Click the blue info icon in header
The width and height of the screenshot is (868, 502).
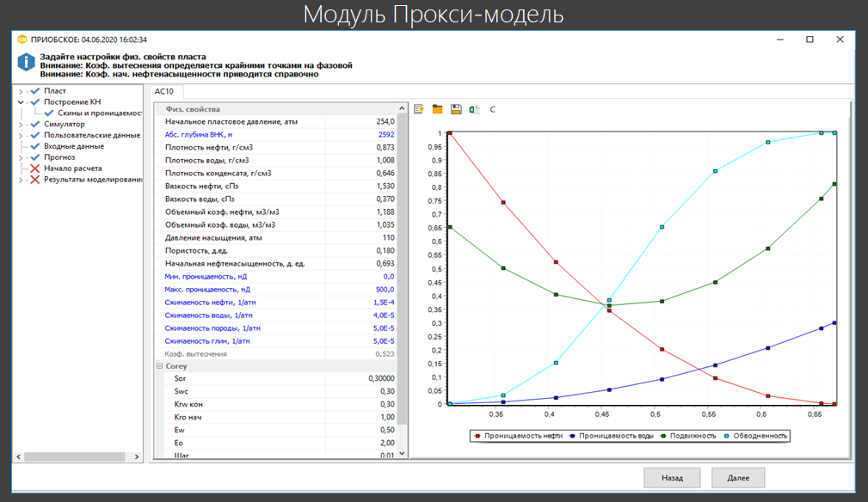(26, 62)
